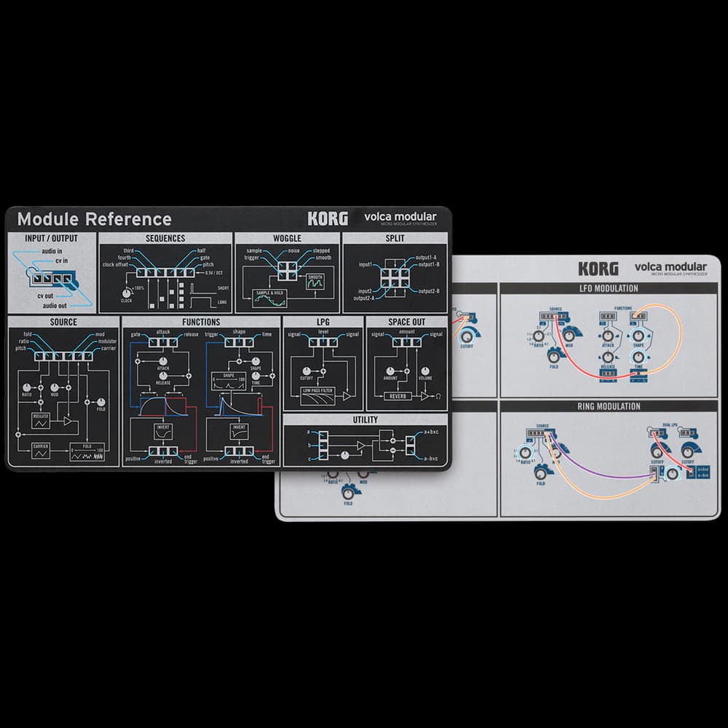Click the SMOOTH waveform box in Woggle
This screenshot has height=728, width=728.
pyautogui.click(x=314, y=282)
